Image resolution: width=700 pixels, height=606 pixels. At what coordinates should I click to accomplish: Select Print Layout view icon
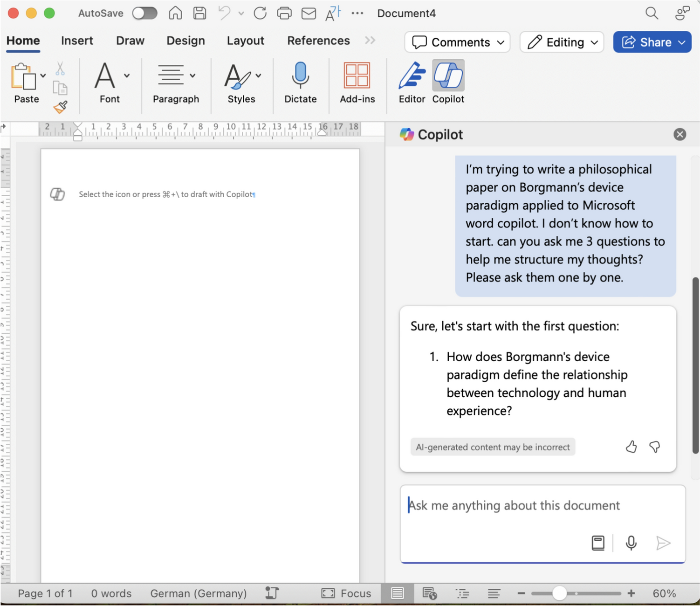[x=398, y=593]
